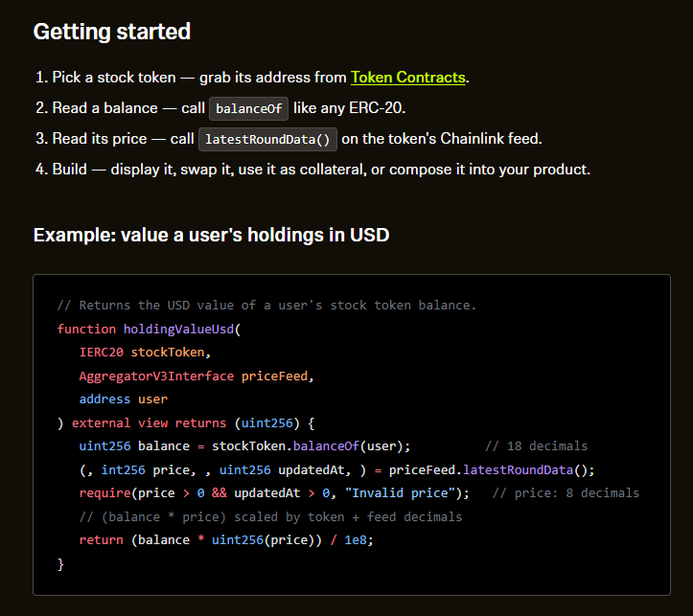693x616 pixels.
Task: Click the 'external view returns (uint256)' line
Action: coord(186,423)
